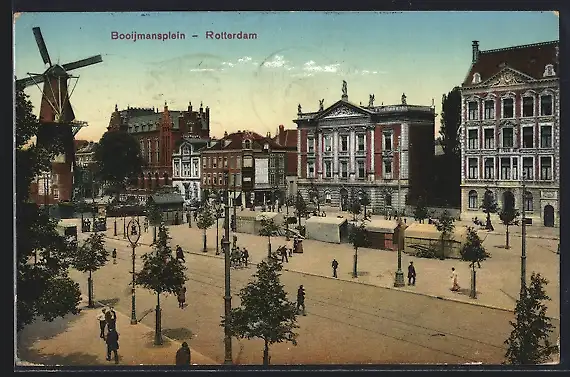The height and width of the screenshot is (377, 570).
Task: Click the arched doorway of the right building
Action: coord(549,216)
